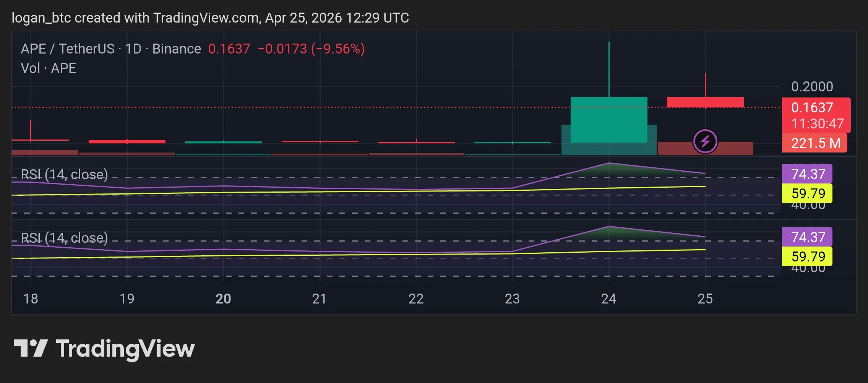Click the purple 74.37 tag in the lower RSI pane
Image resolution: width=868 pixels, height=383 pixels.
[x=807, y=237]
